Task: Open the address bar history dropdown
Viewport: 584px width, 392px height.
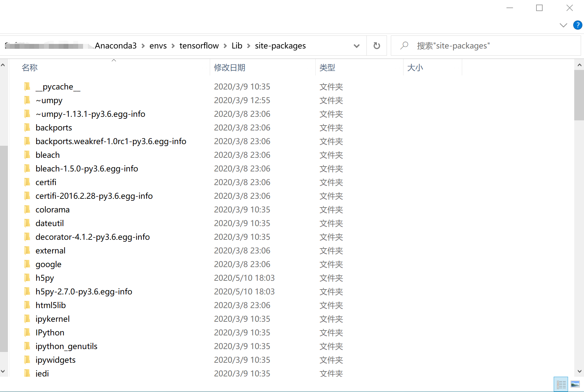Action: point(357,46)
